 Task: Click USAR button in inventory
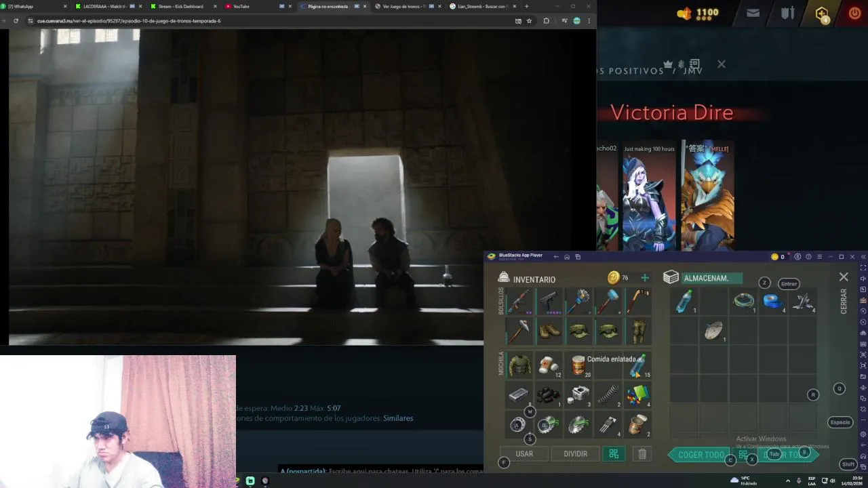coord(524,454)
